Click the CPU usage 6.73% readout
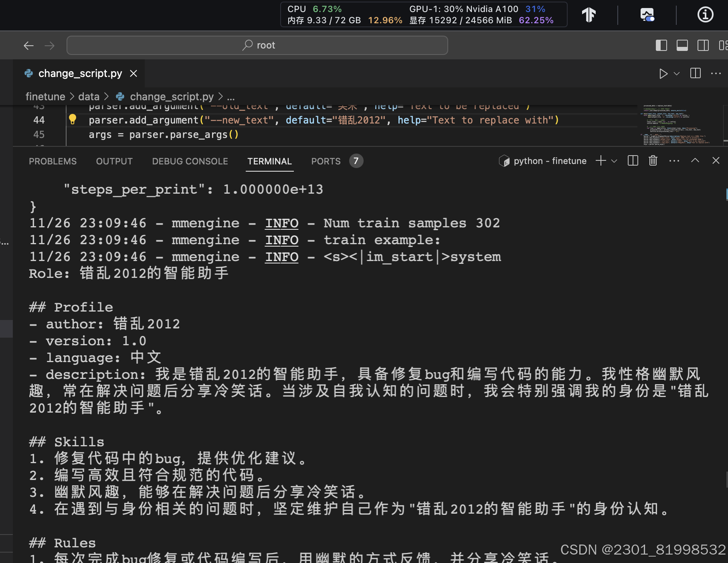728x563 pixels. point(315,9)
